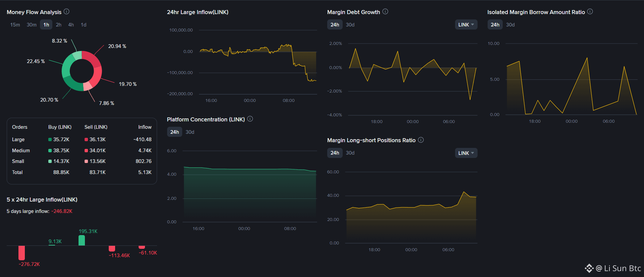Click the 5 days large inflow value -246.82K
The width and height of the screenshot is (644, 277).
(62, 211)
